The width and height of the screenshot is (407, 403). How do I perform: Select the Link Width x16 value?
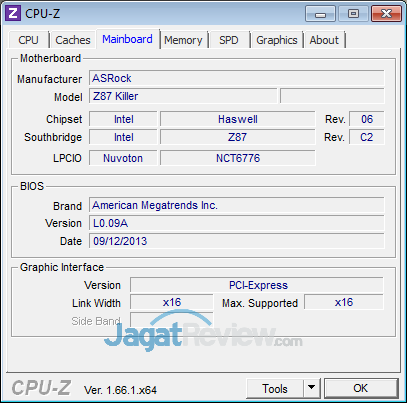coord(172,303)
